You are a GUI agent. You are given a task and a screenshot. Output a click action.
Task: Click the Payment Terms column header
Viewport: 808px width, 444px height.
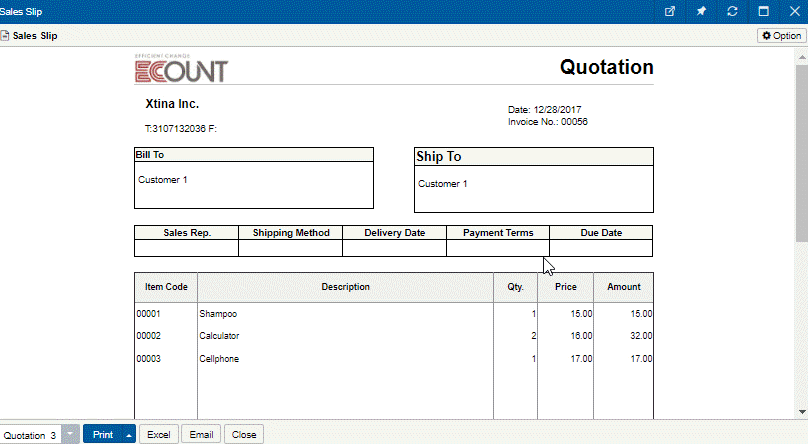click(x=498, y=233)
